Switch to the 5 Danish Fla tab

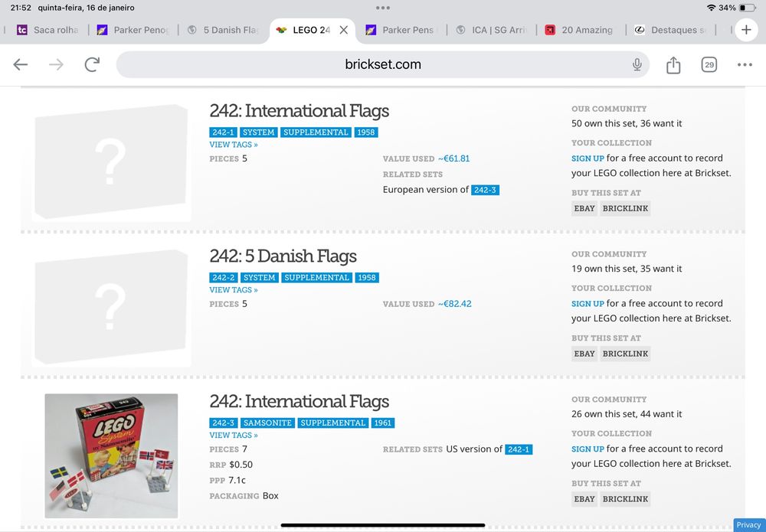coord(223,30)
